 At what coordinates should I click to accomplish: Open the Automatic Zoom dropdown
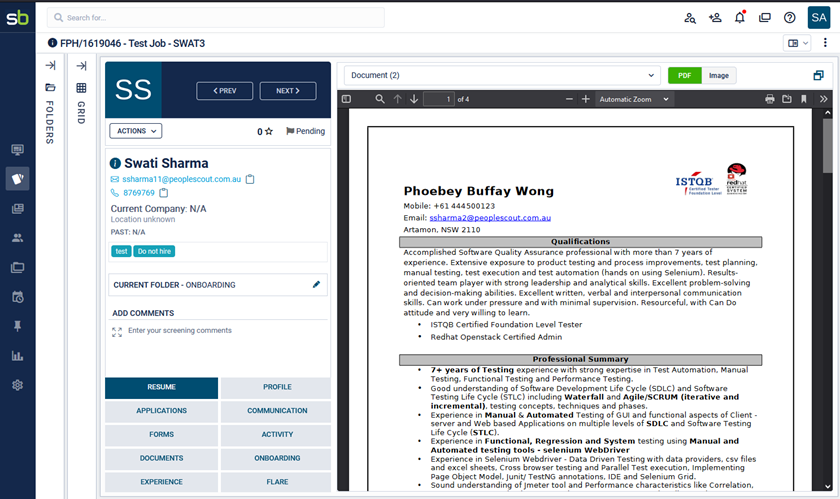(x=634, y=99)
